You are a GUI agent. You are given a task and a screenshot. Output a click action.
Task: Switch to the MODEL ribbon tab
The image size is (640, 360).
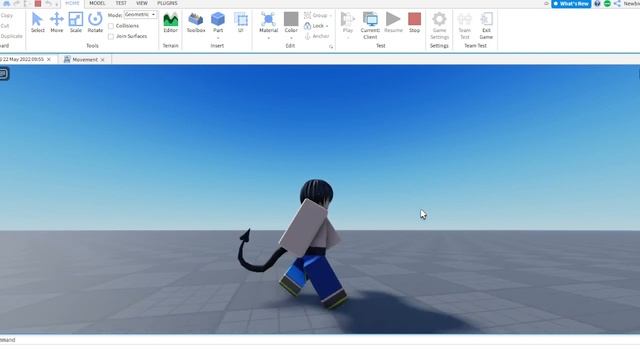97,3
